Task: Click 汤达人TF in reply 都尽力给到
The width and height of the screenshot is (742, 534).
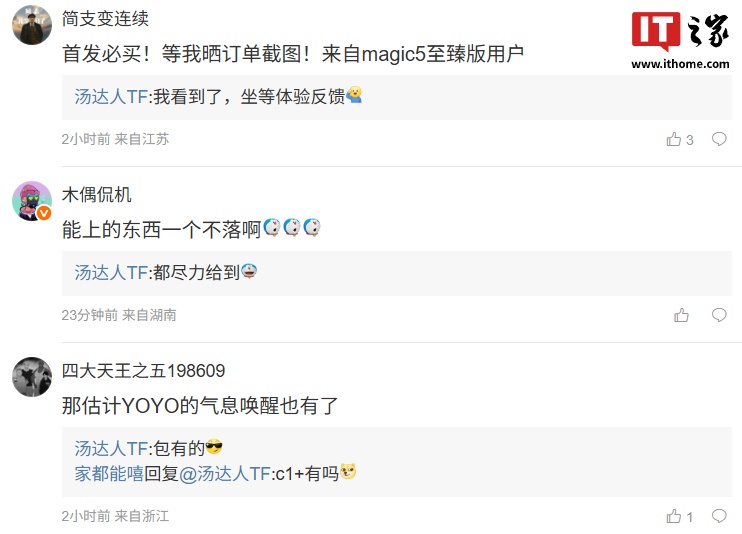Action: (111, 273)
